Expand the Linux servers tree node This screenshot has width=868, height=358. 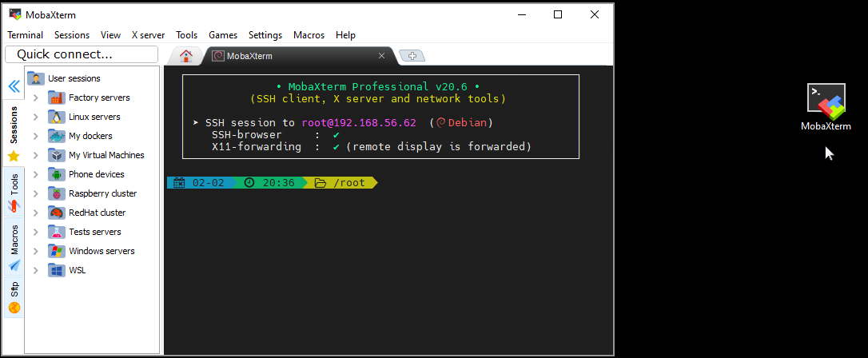(x=35, y=117)
